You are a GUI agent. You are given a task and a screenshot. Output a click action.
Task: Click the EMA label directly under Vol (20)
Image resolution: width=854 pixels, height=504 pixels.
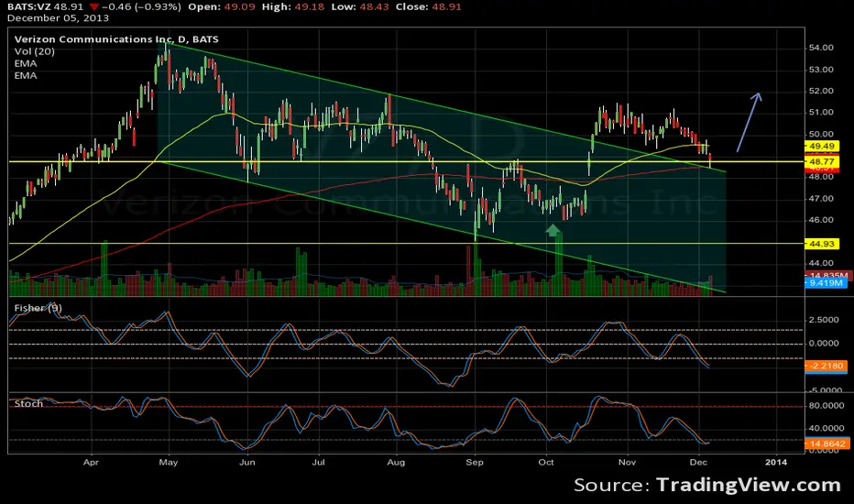tap(26, 63)
